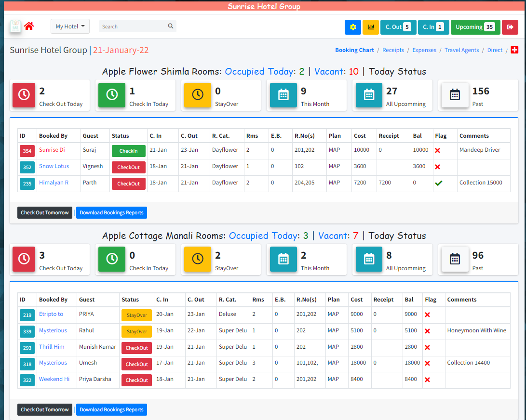Click CheckOut button for Munish Kumar
Image resolution: width=526 pixels, height=420 pixels.
[136, 348]
